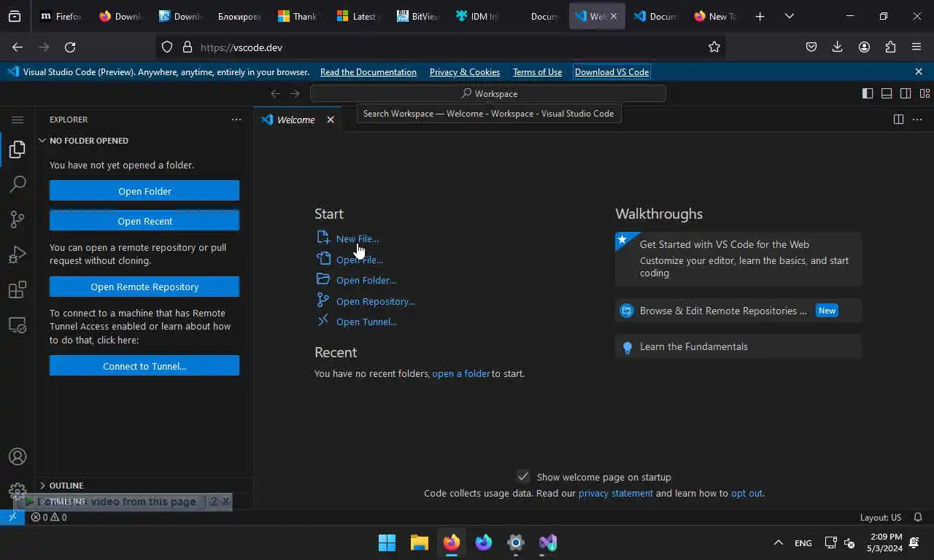
Task: Open Windows Start menu
Action: (387, 542)
